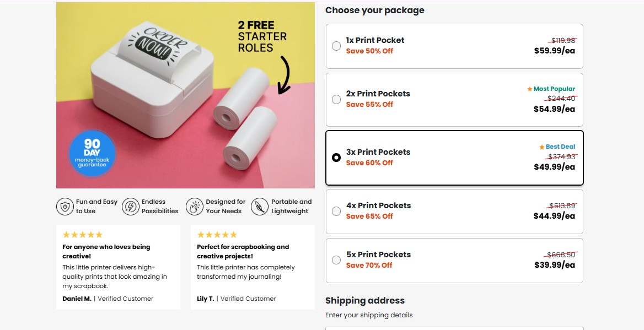The image size is (644, 330).
Task: Click the Endless Possibilities lightning icon
Action: [x=131, y=207]
